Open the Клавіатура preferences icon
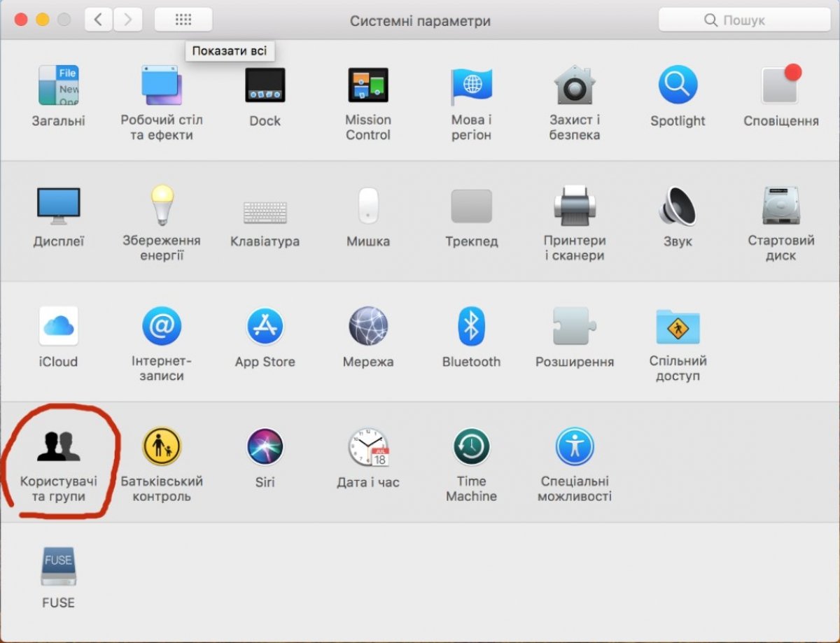 [x=265, y=212]
